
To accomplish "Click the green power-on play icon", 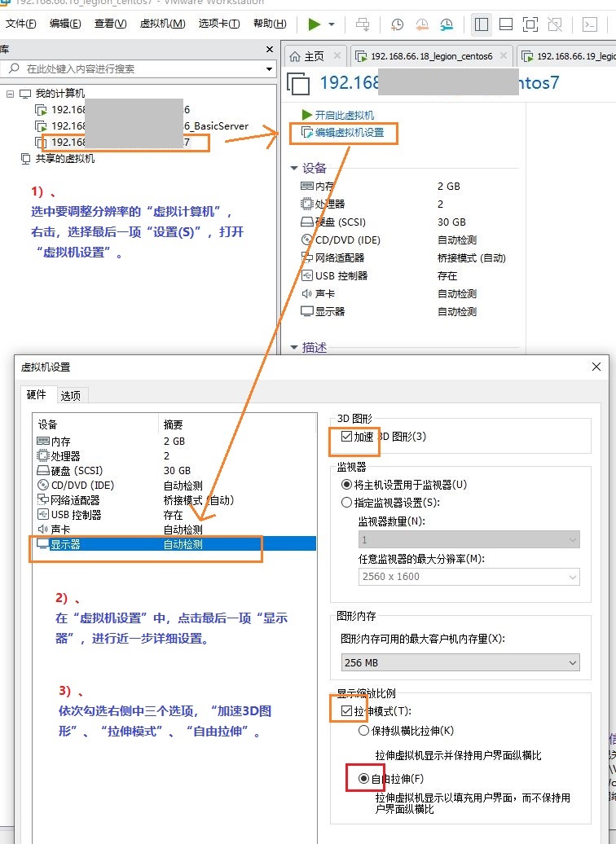I will pyautogui.click(x=315, y=24).
